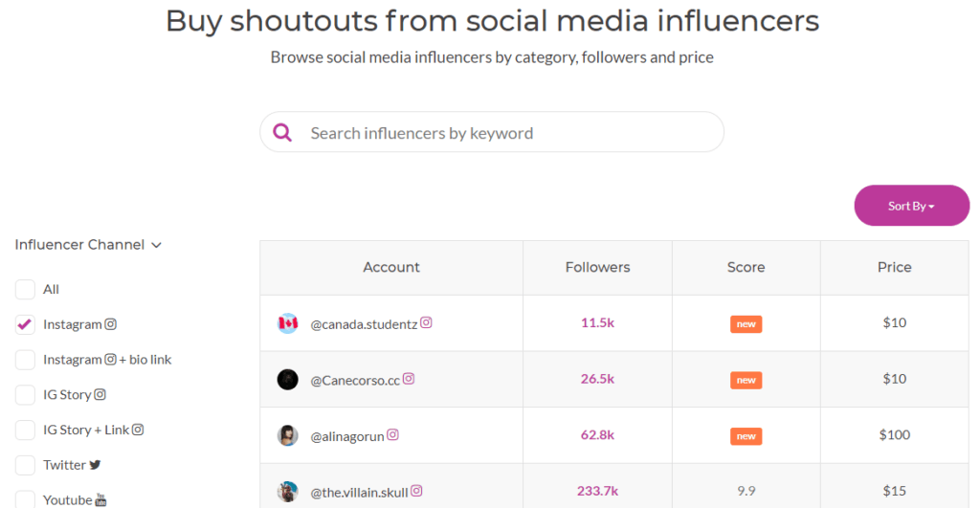
Task: Click Instagram icon beside @alinagorun
Action: (392, 435)
